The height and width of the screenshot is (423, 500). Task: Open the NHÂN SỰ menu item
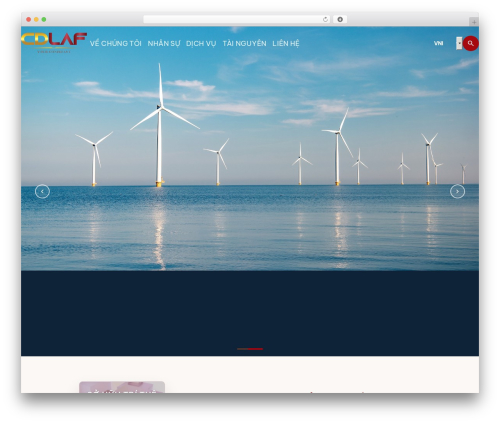(x=164, y=44)
